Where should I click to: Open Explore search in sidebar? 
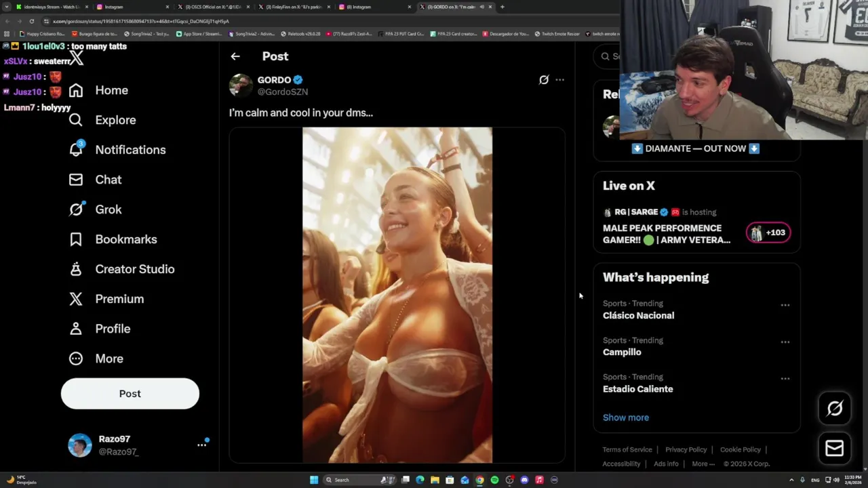[102, 120]
